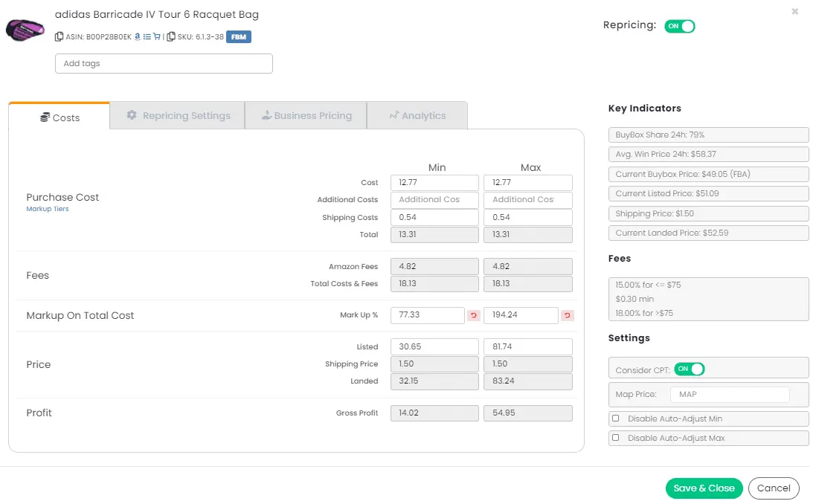
Task: Close the dialog with the X icon
Action: point(794,11)
